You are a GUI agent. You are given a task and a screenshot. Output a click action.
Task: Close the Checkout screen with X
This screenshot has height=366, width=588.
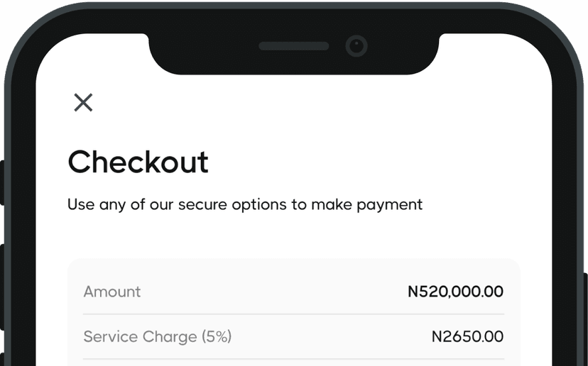[83, 103]
